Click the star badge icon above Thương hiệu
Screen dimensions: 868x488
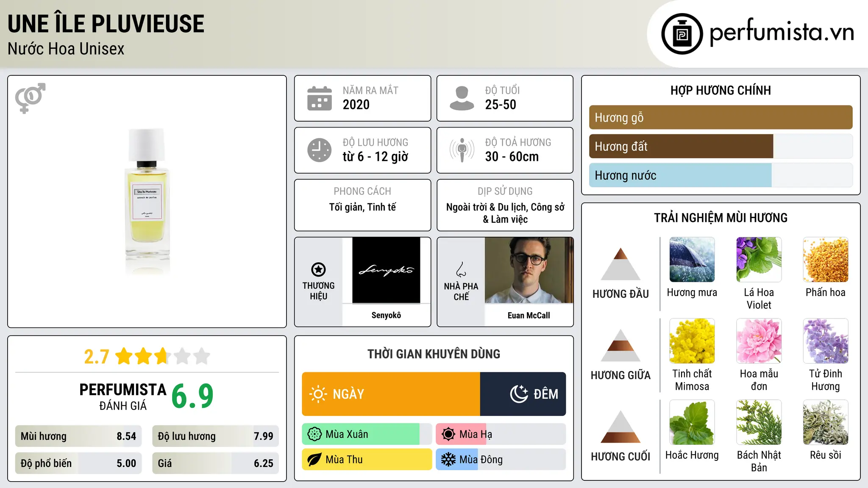tap(318, 269)
